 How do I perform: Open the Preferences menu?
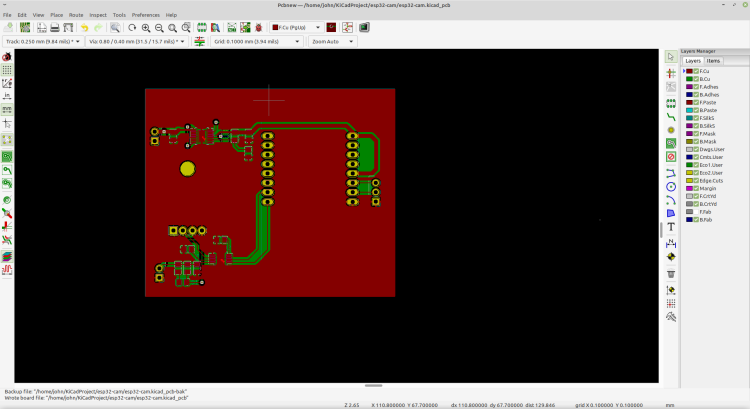pyautogui.click(x=145, y=15)
